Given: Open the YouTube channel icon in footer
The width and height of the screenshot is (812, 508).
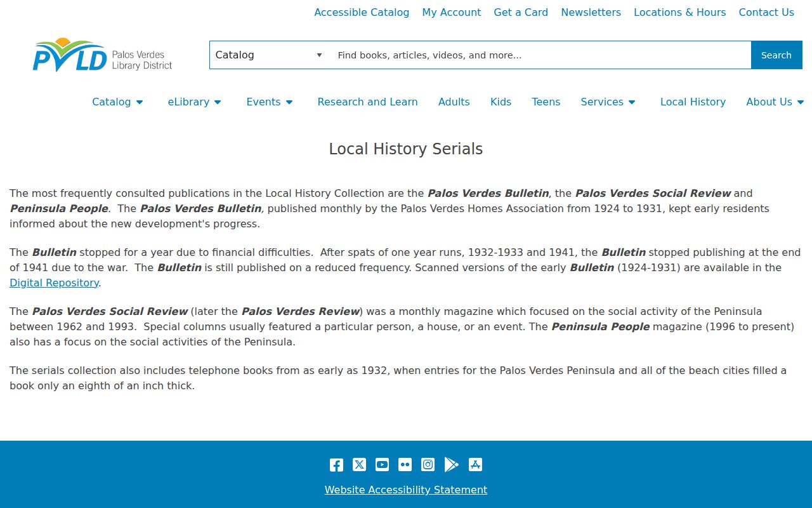Looking at the screenshot, I should 382,465.
